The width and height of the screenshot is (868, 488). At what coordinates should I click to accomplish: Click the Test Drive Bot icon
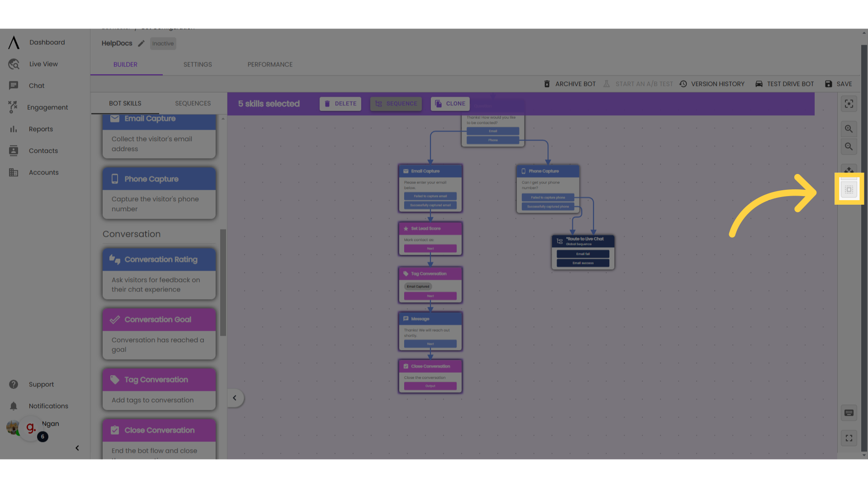758,84
